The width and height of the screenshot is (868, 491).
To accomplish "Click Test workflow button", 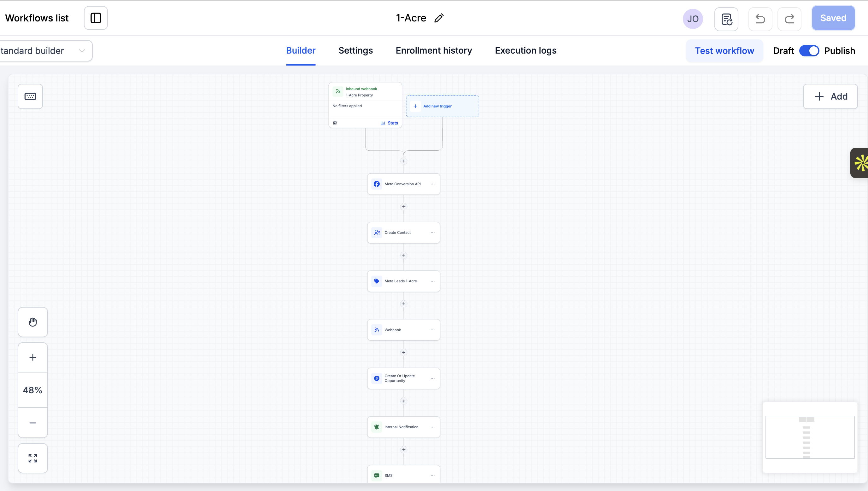I will (724, 51).
